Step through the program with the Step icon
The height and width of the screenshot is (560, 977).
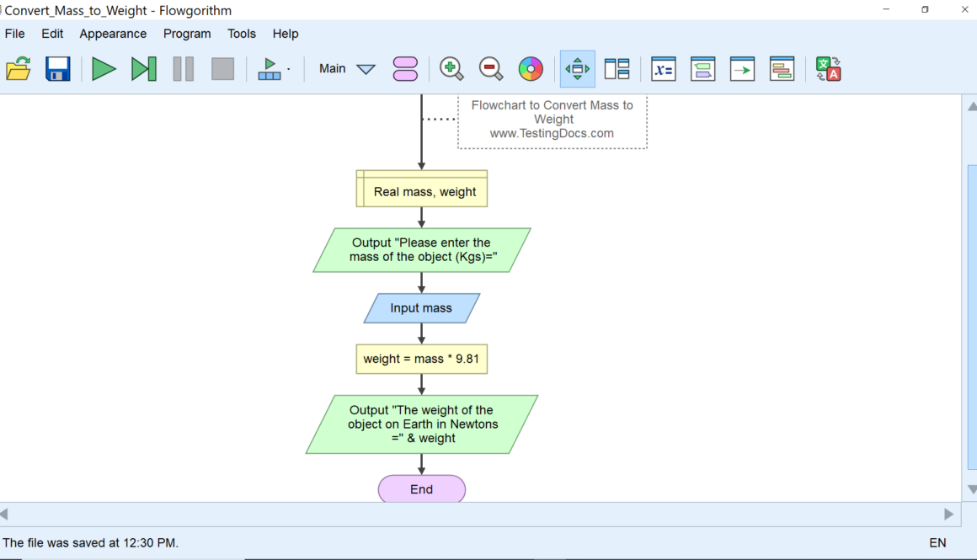(144, 69)
